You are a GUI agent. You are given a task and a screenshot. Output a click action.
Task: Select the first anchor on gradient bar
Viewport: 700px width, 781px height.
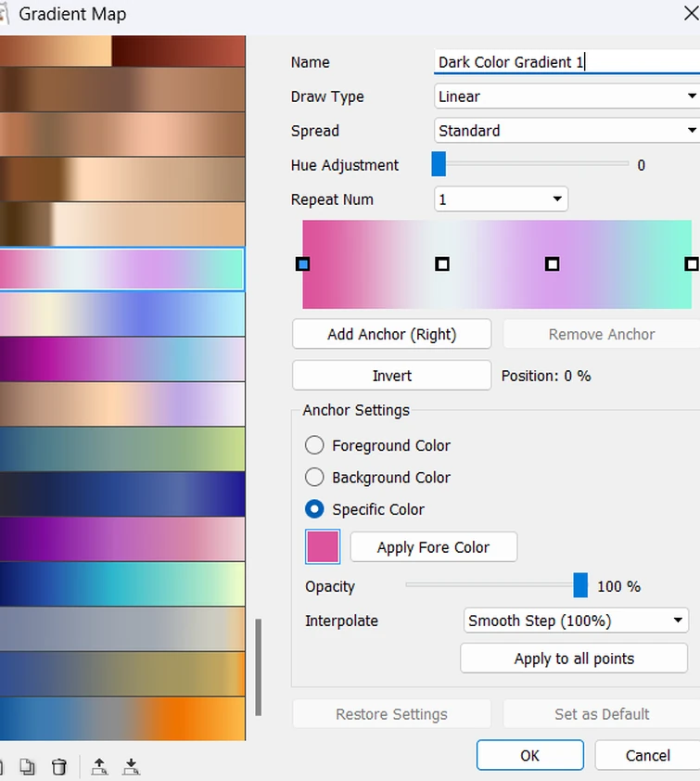pos(302,264)
